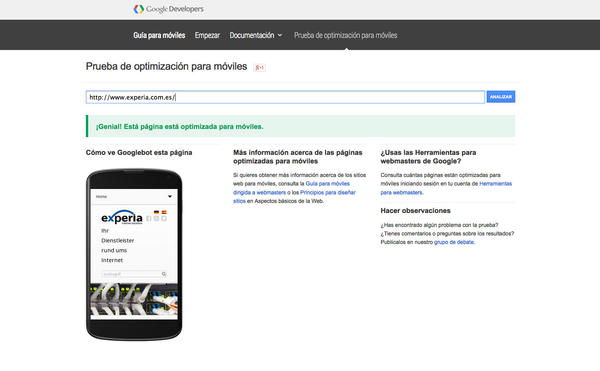Select the German flag in phone preview

pyautogui.click(x=156, y=212)
